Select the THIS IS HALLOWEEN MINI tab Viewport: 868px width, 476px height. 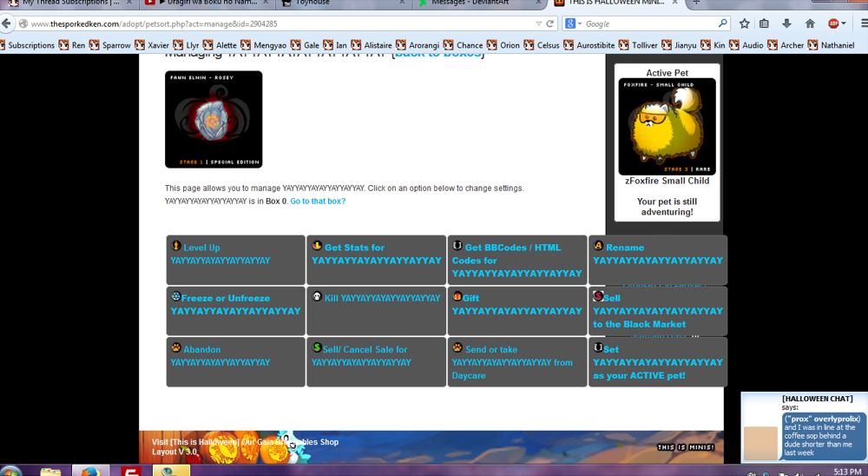(x=616, y=3)
